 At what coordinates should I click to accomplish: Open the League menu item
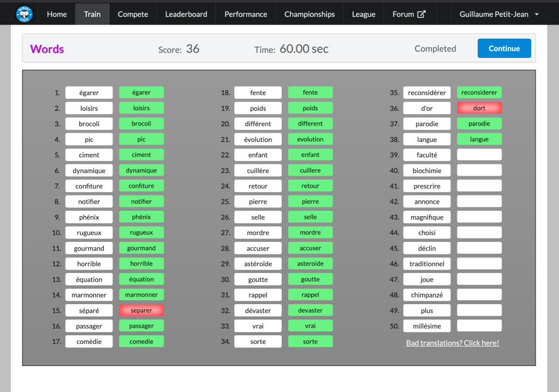tap(364, 14)
